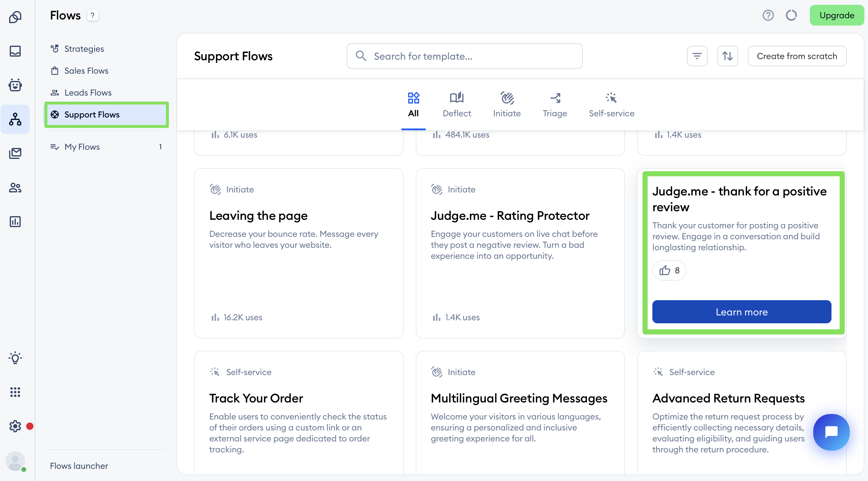
Task: Select Support Flows in the menu
Action: pos(106,115)
